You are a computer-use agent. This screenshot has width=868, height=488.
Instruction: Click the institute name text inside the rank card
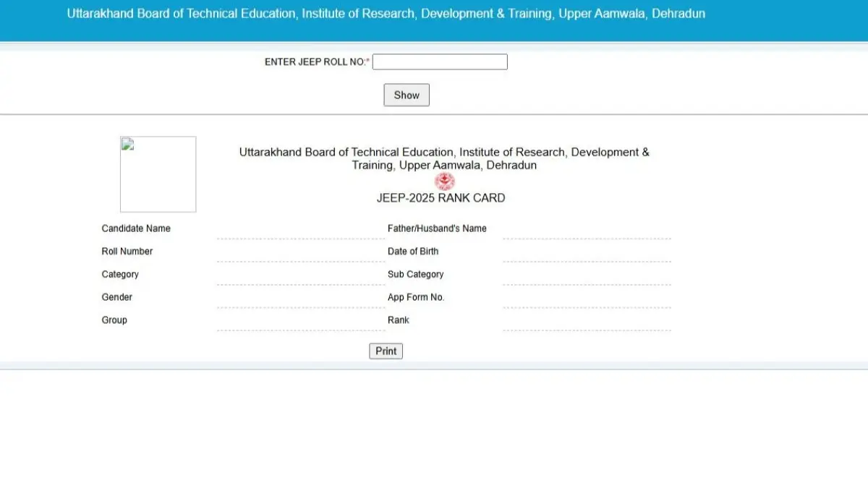coord(444,158)
